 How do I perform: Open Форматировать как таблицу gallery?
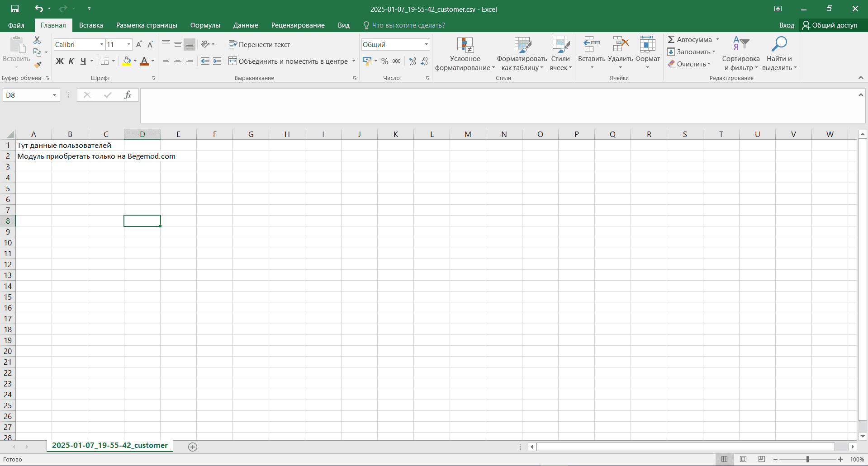pos(522,54)
